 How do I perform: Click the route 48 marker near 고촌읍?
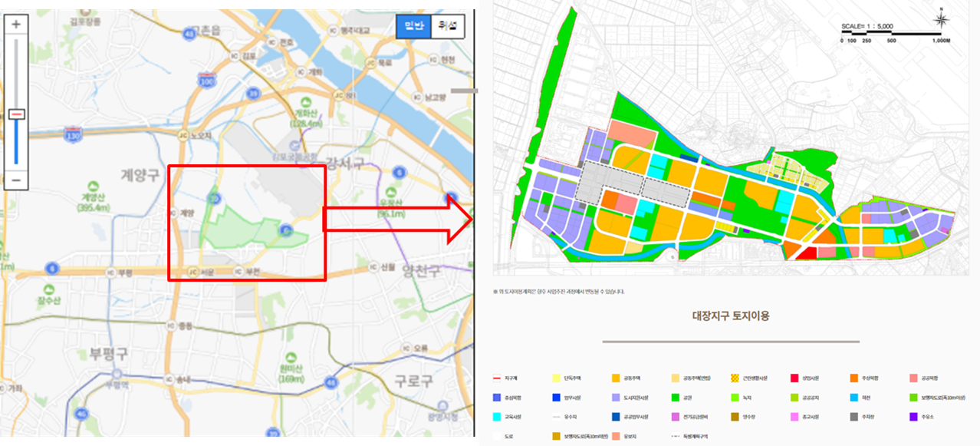(189, 33)
